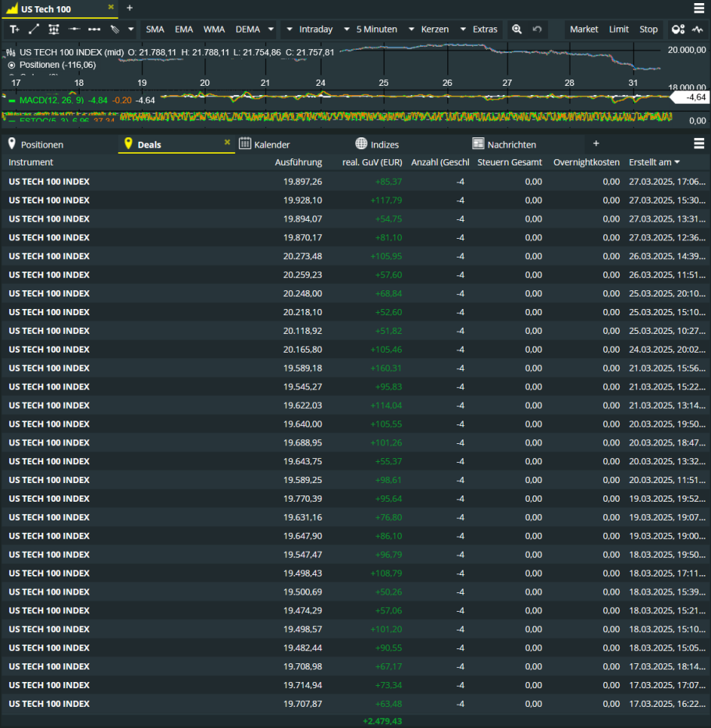
Task: Open a Stop order
Action: 649,29
